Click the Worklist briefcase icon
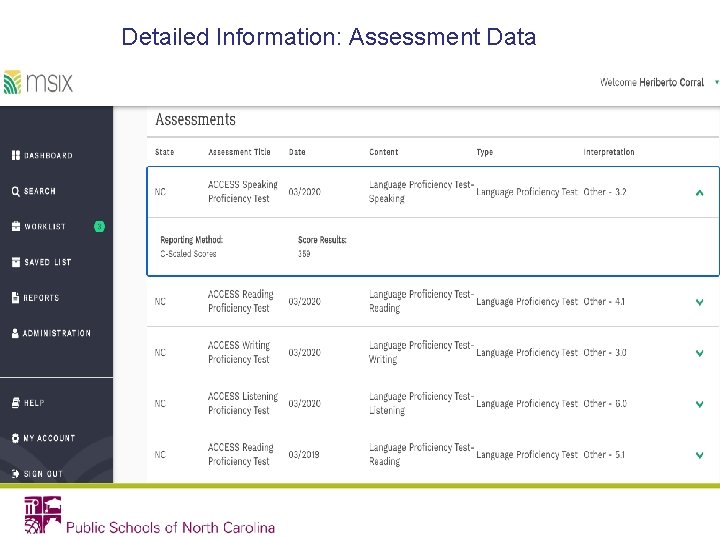This screenshot has height=540, width=720. point(16,226)
